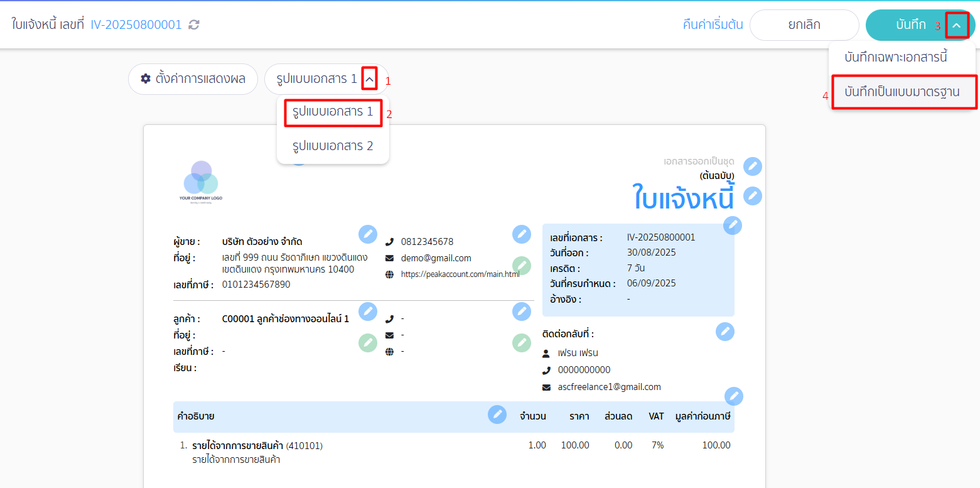The width and height of the screenshot is (980, 488).
Task: Edit the document info box via its pencil icon
Action: click(x=732, y=225)
